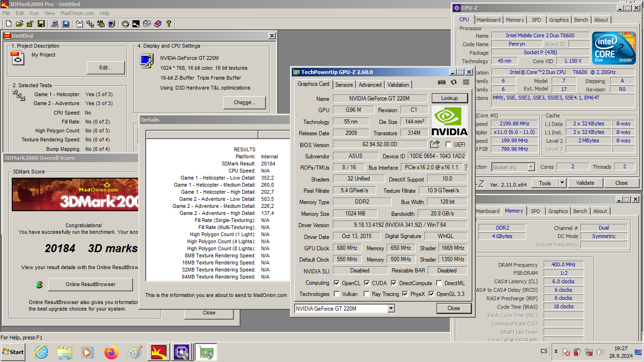Switch to CPU-Z purple chip taskbar icon
Viewport: 644px width, 362px height.
[x=182, y=352]
